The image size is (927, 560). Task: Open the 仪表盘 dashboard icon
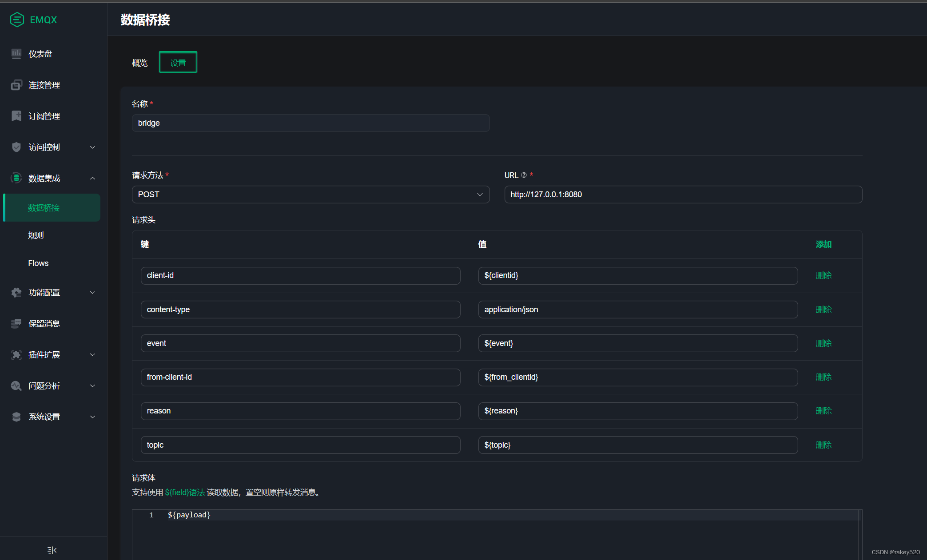[16, 54]
